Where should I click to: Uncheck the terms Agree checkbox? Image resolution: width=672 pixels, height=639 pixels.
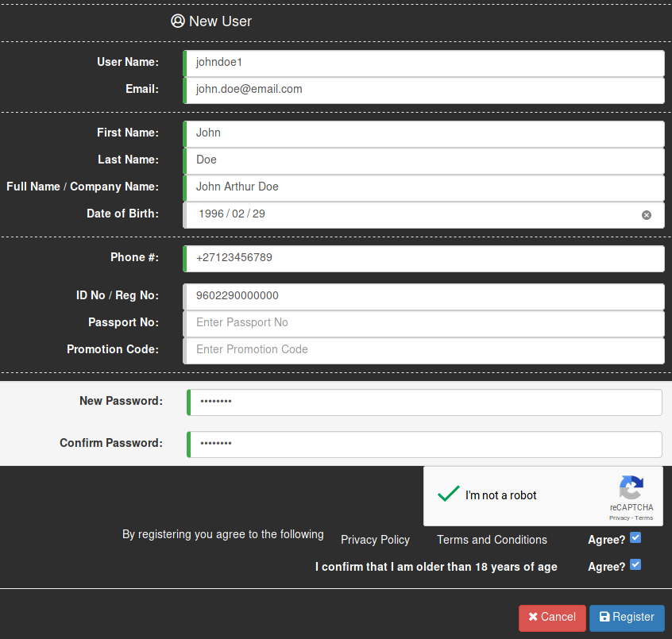point(635,538)
